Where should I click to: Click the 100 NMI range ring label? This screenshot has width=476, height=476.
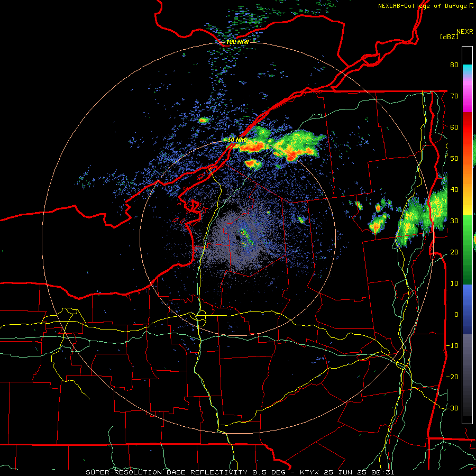(237, 42)
